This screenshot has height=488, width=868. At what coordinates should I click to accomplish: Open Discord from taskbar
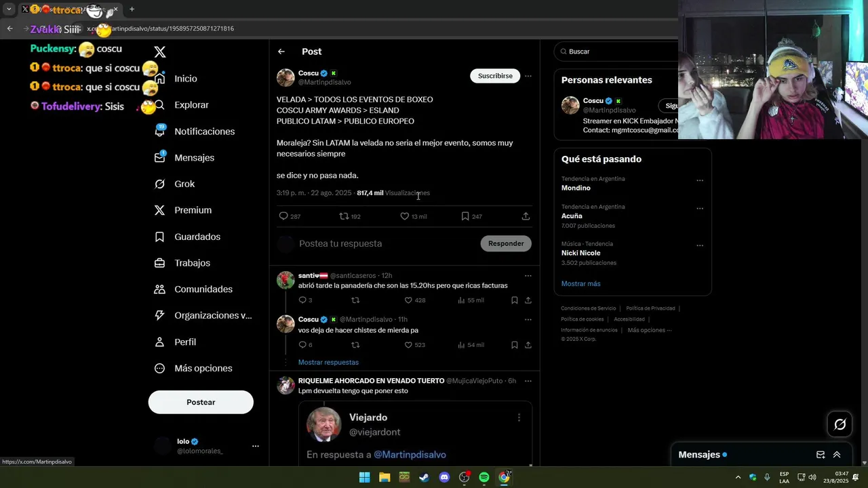coord(444,477)
